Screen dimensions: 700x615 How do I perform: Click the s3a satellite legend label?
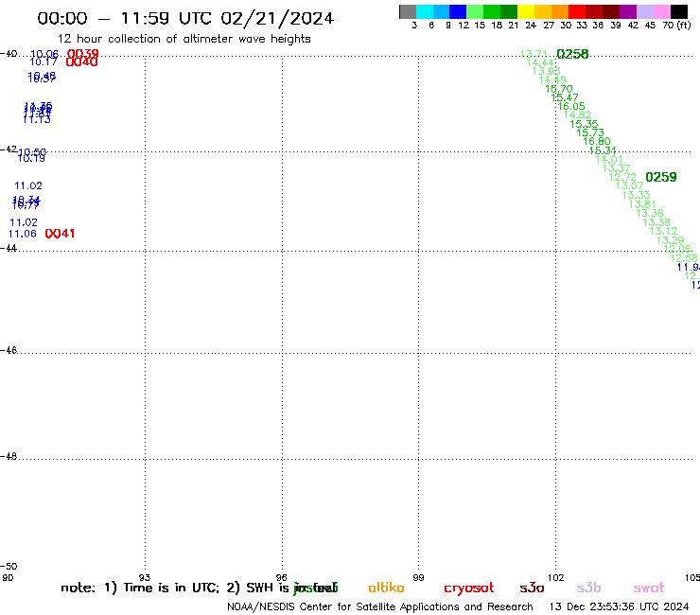point(532,589)
